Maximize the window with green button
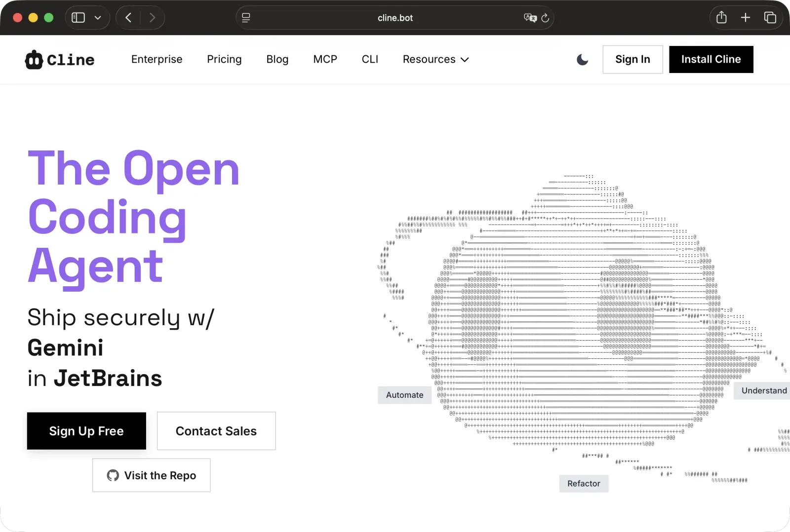790x532 pixels. (48, 18)
